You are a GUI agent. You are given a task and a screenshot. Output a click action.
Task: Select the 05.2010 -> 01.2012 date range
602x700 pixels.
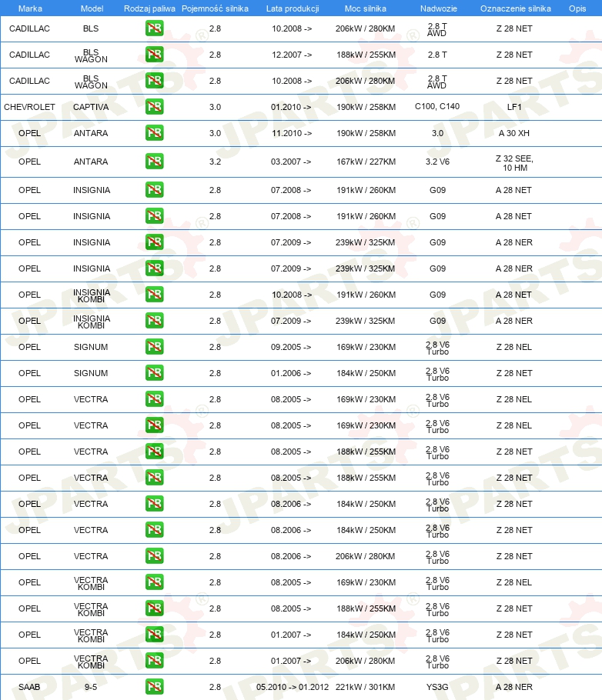(x=293, y=687)
